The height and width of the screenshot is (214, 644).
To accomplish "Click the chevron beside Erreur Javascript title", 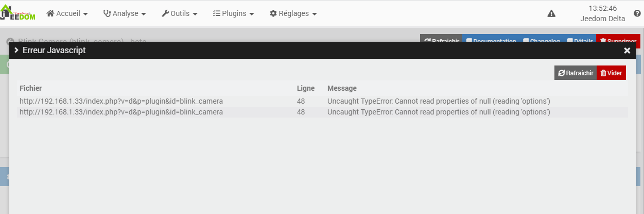I will 16,51.
